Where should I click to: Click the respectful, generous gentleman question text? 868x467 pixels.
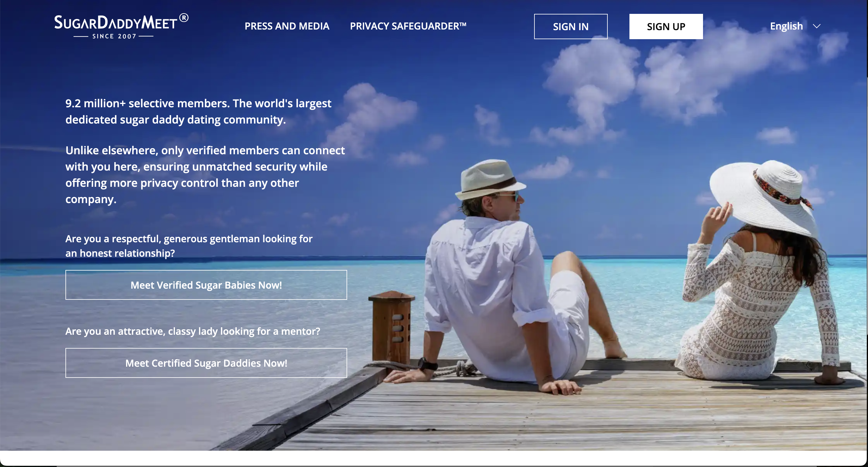coord(189,246)
